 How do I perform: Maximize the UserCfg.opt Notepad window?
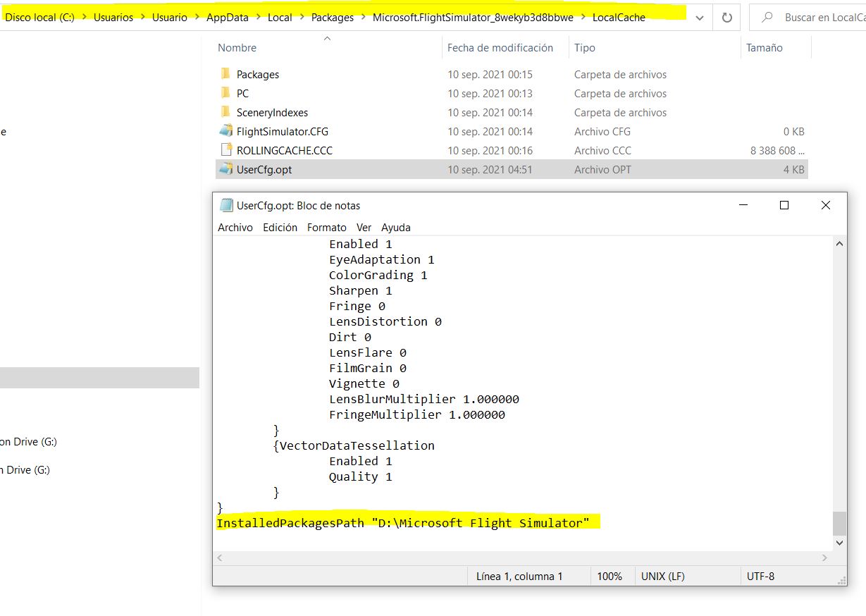pyautogui.click(x=784, y=206)
